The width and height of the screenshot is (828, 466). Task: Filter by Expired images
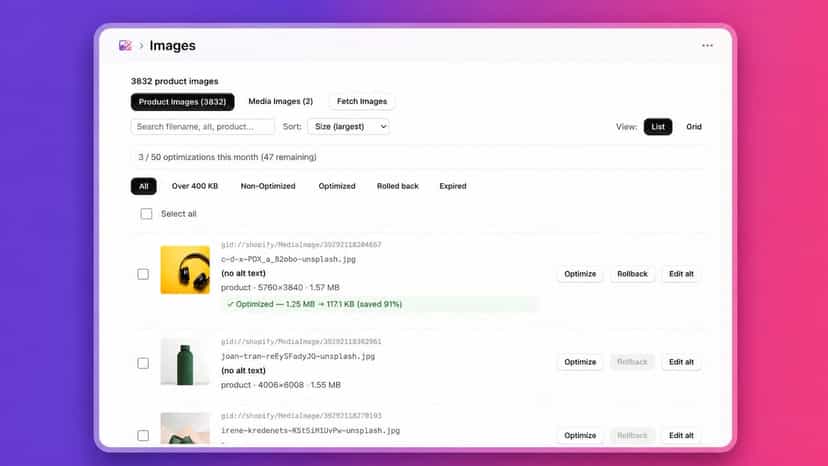point(453,186)
